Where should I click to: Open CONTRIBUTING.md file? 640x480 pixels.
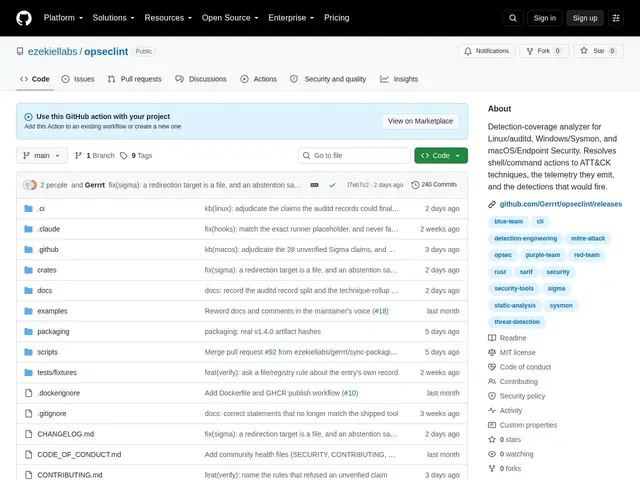point(70,475)
